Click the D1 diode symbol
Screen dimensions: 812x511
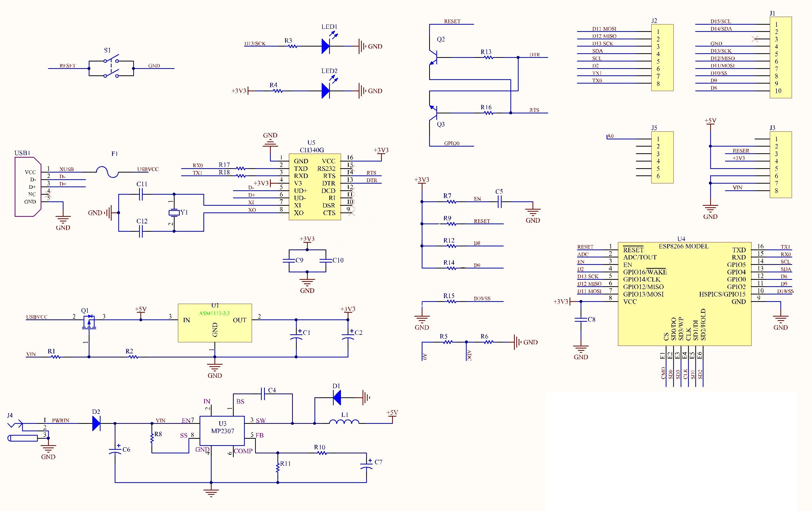337,397
